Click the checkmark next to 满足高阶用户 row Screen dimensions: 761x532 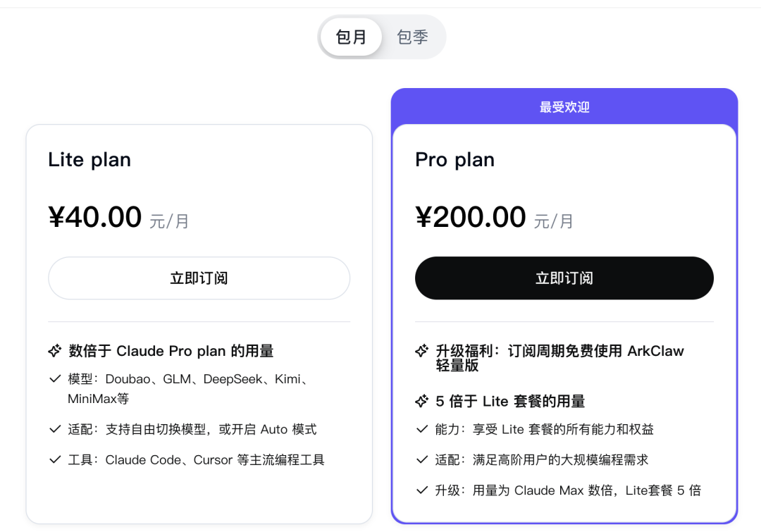click(421, 459)
